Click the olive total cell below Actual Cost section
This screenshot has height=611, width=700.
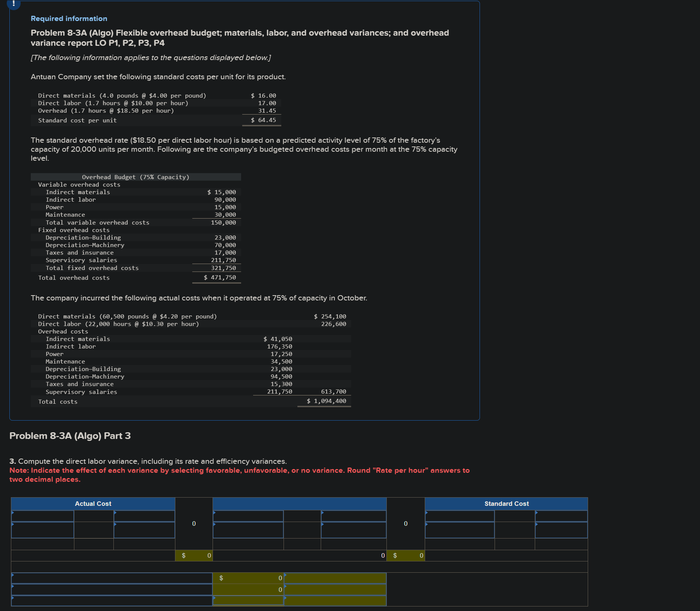coord(194,555)
